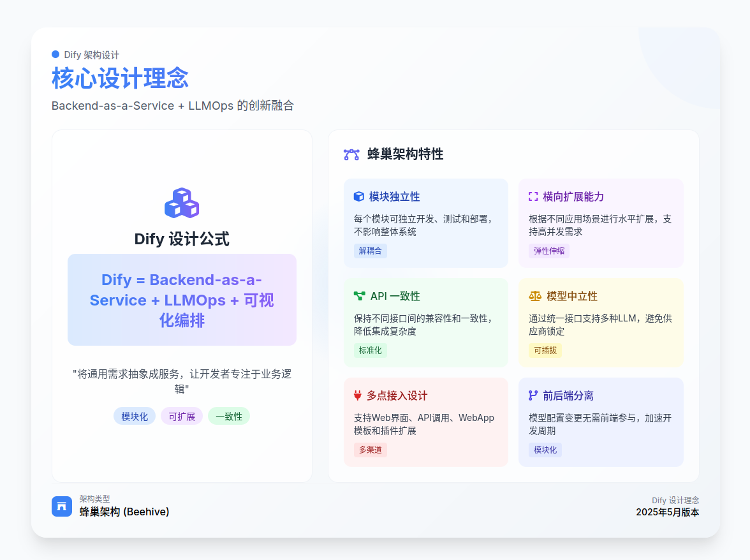Click the description 根据不同应用场景进行水平扩展
Image resolution: width=750 pixels, height=560 pixels.
coord(600,225)
